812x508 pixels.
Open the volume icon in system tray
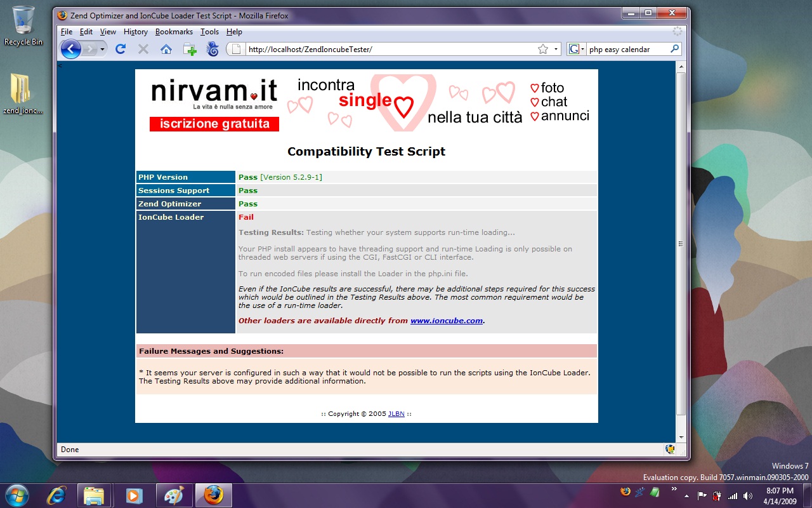748,495
